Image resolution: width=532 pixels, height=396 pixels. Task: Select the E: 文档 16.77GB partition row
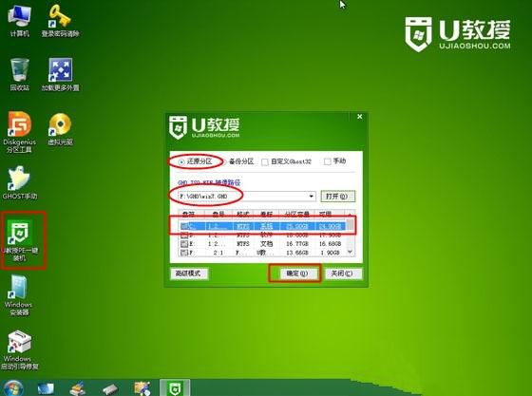click(262, 243)
